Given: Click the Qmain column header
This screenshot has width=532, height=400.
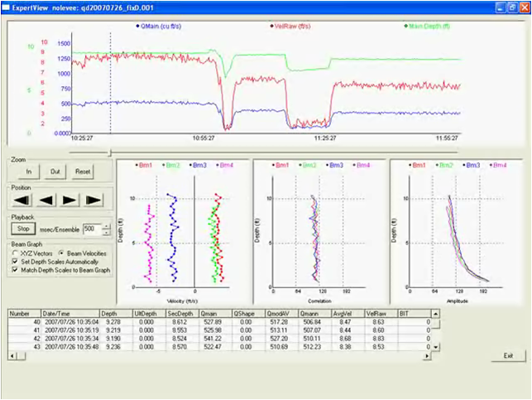Looking at the screenshot, I should coord(214,314).
